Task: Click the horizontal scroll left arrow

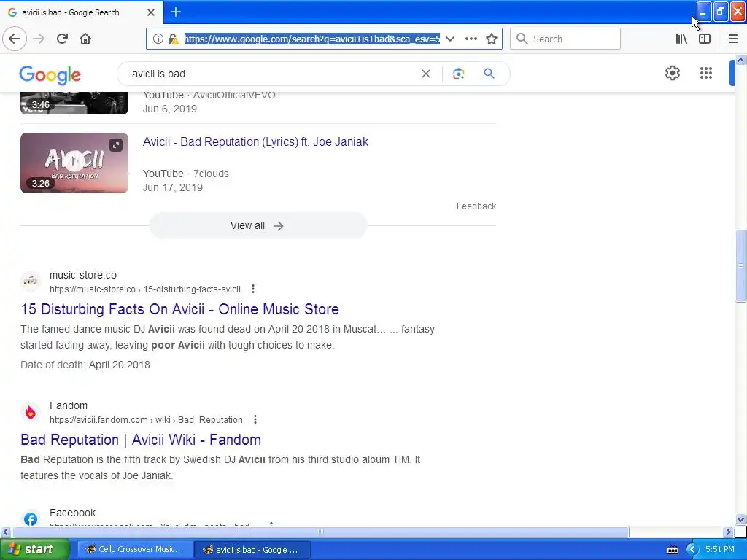Action: (5, 532)
